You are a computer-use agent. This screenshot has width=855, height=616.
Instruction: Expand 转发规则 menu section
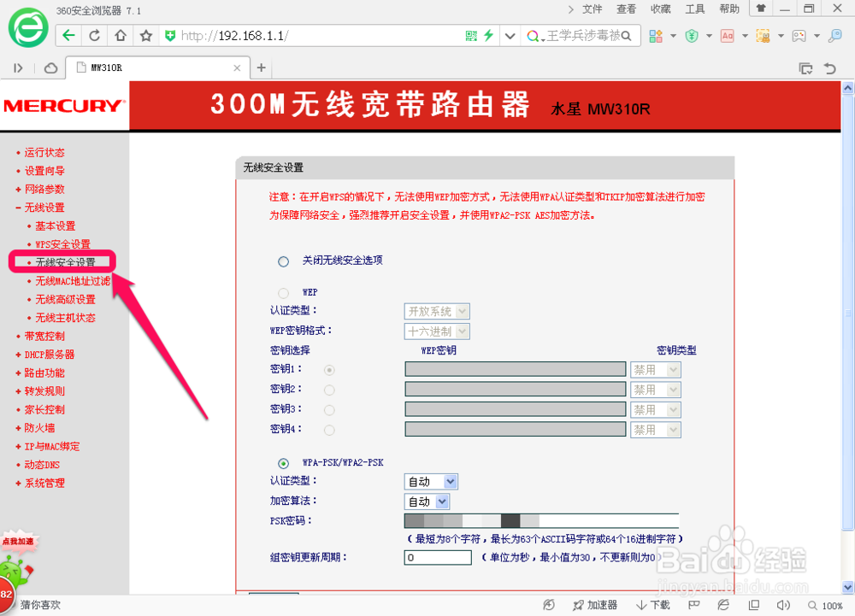coord(44,391)
